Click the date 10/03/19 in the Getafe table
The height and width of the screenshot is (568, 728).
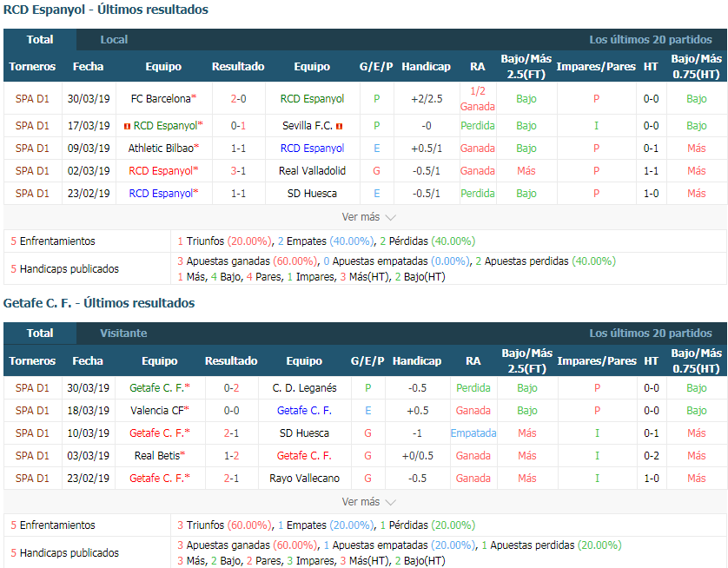(89, 433)
